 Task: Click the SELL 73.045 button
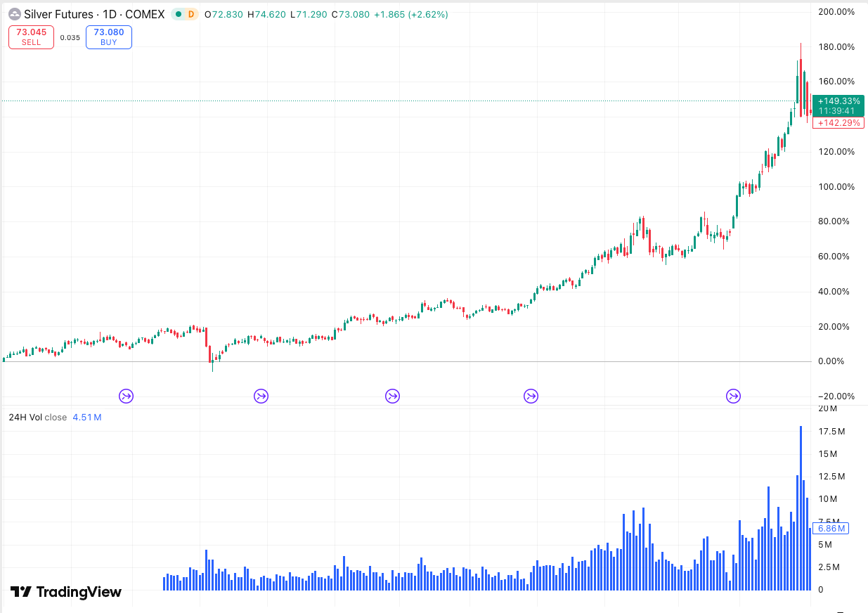[31, 37]
